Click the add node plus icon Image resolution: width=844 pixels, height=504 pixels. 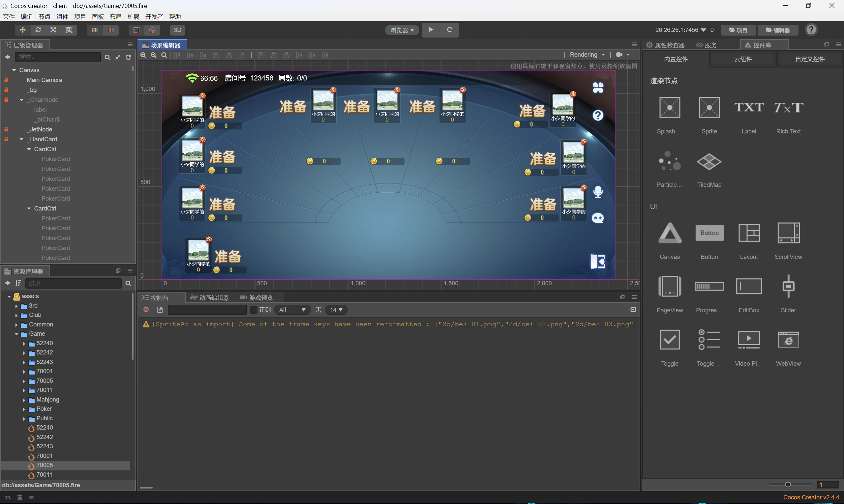tap(8, 57)
